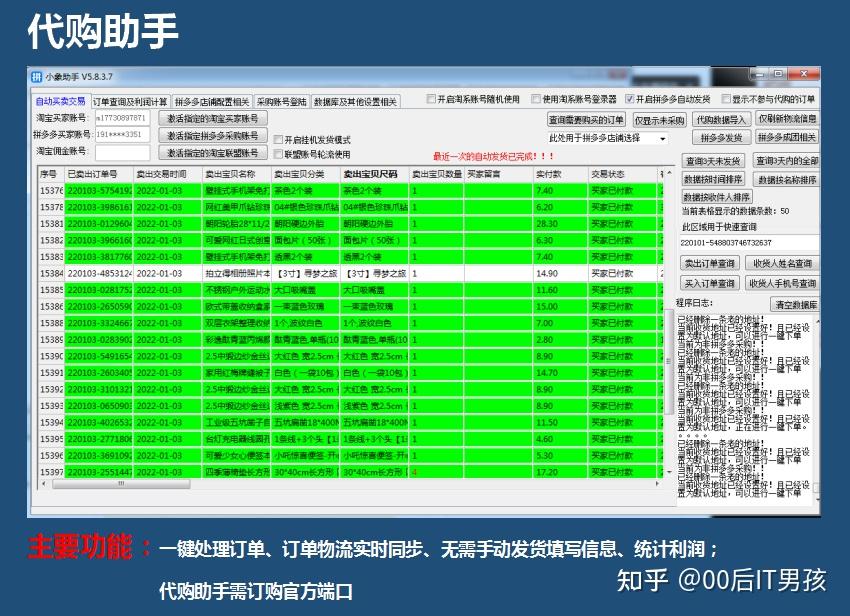Select the white row numbered 15384
The width and height of the screenshot is (850, 616).
350,273
